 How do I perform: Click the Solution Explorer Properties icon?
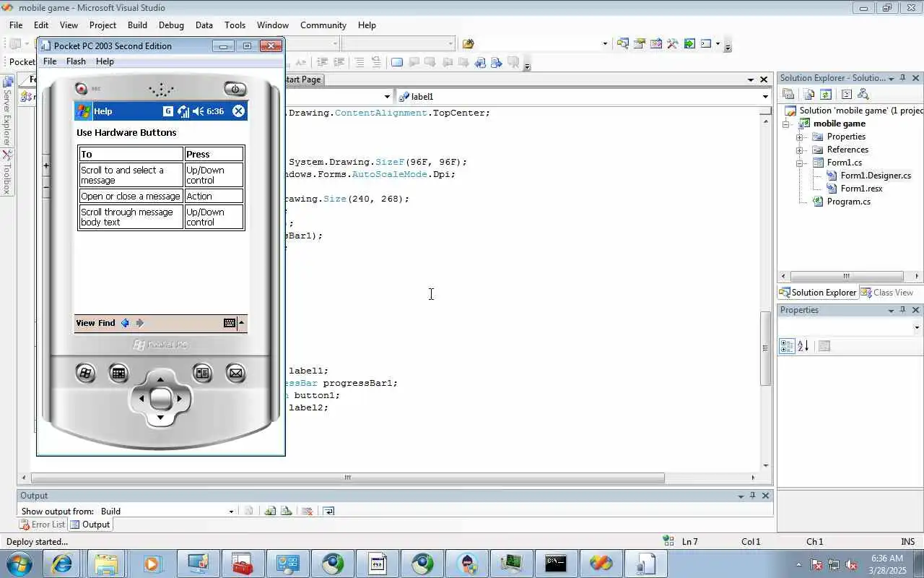788,95
